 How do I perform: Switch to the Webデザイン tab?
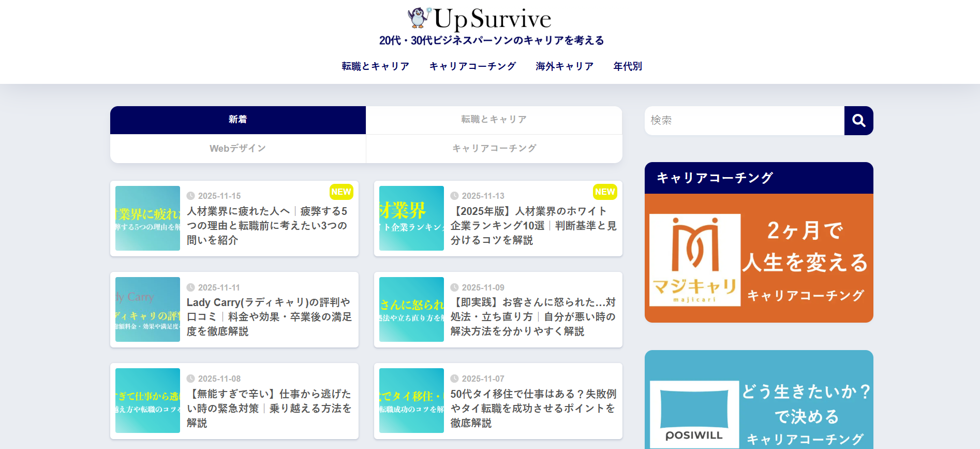[238, 149]
